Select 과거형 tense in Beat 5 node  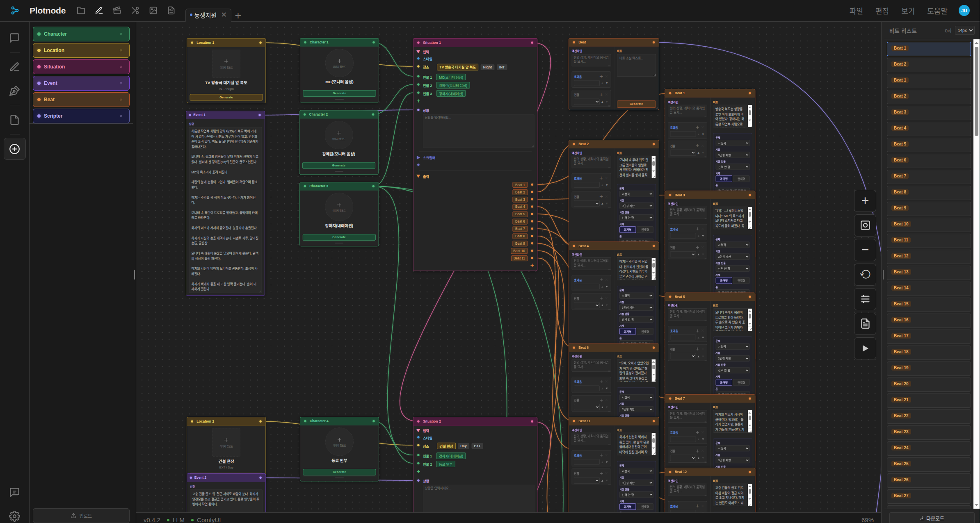(724, 382)
